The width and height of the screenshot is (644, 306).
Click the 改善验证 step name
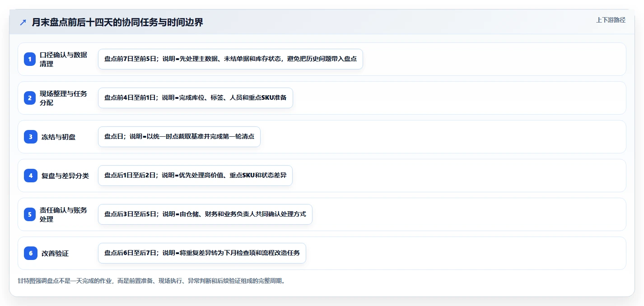55,253
